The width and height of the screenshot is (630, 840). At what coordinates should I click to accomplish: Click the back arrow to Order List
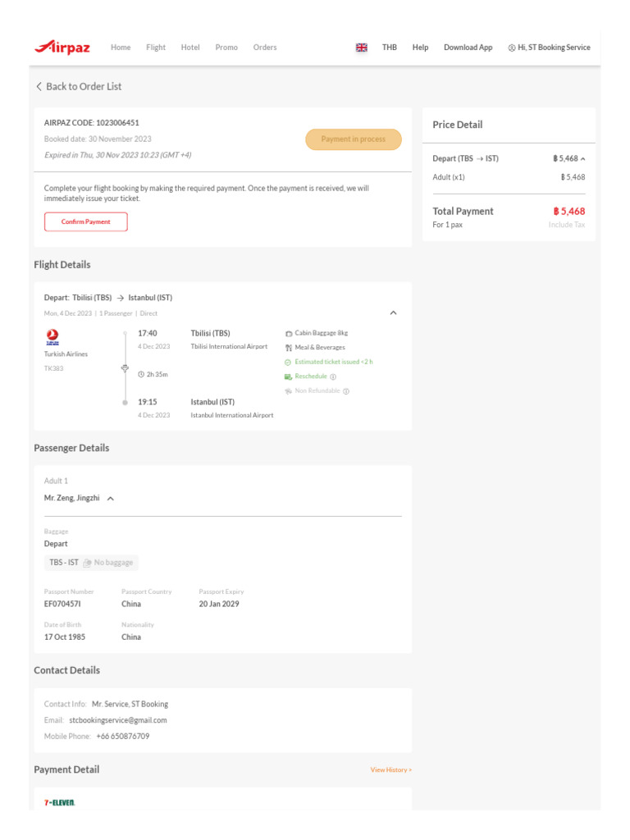[39, 86]
